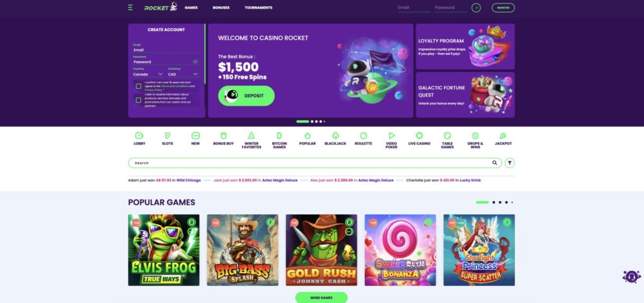Click the More Games button
Viewport: 644px width, 303px height.
pyautogui.click(x=321, y=298)
